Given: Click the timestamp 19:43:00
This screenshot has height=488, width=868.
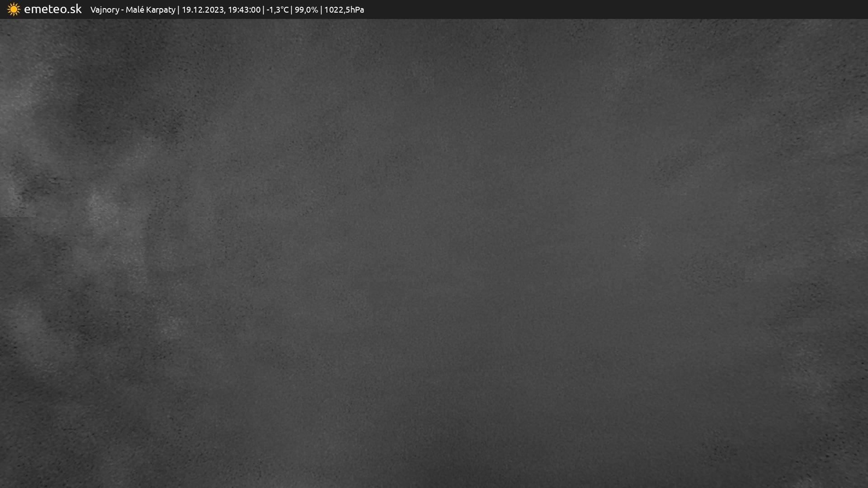Looking at the screenshot, I should tap(244, 10).
